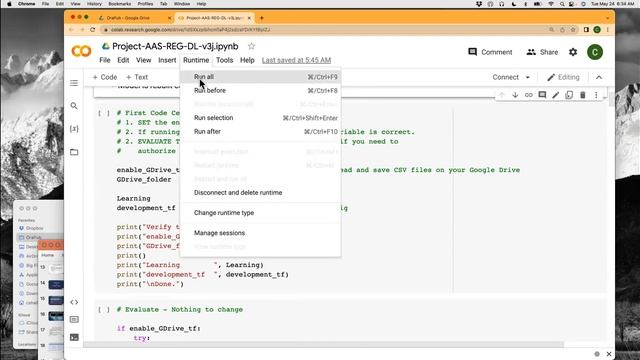Delete the cell with trash icon
640x360 pixels.
coord(582,95)
